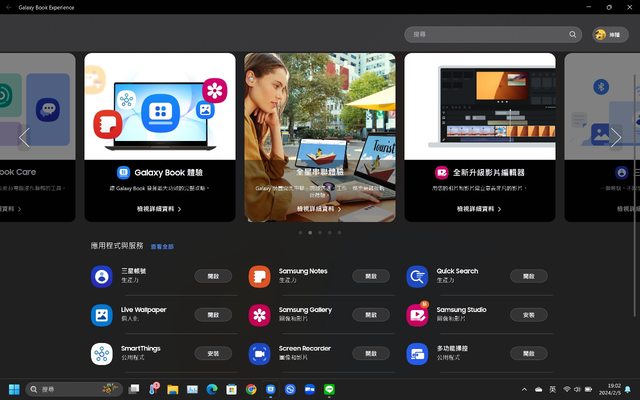640x400 pixels.
Task: Click the Screen Recorder app icon
Action: pyautogui.click(x=259, y=354)
